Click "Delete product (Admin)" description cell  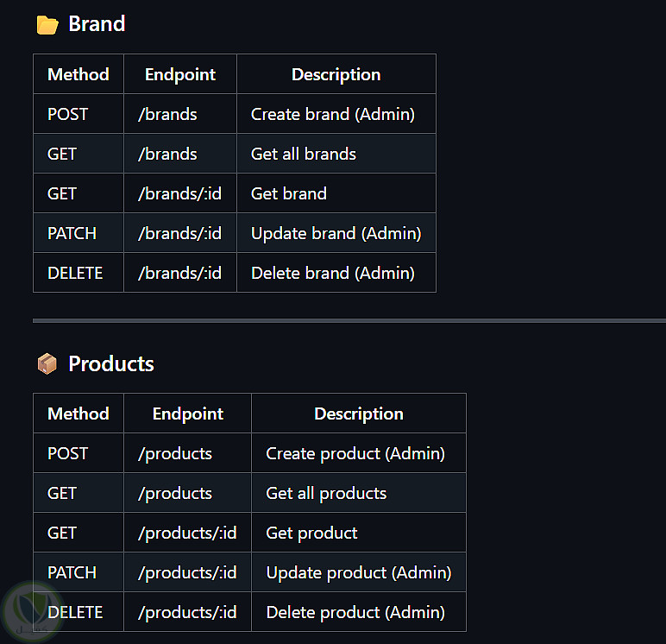355,612
